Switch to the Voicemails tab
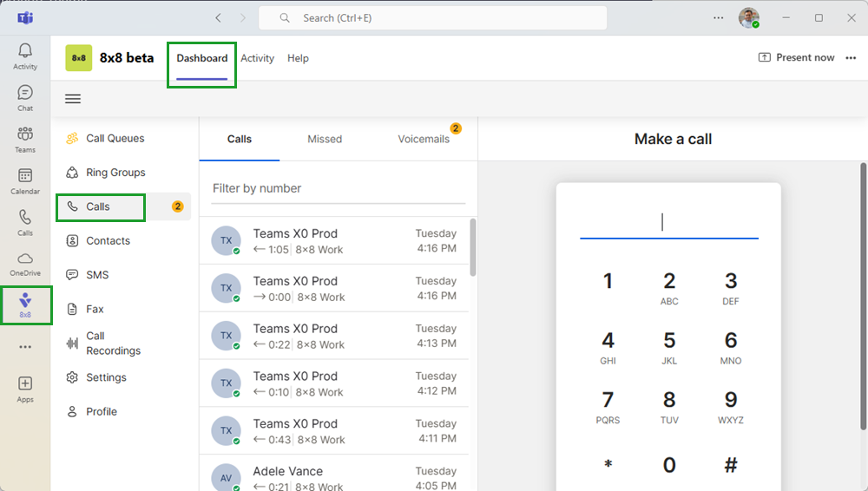868x491 pixels. coord(424,139)
